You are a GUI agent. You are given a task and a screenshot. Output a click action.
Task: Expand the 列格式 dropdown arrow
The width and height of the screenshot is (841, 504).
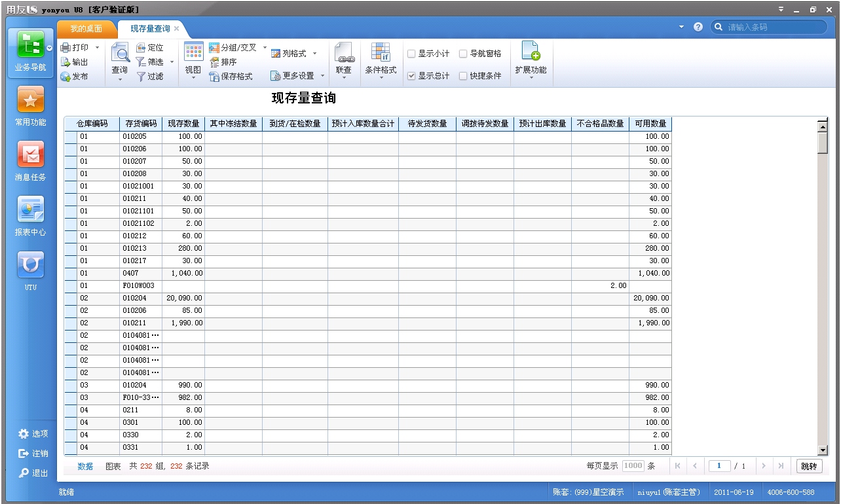coord(314,54)
